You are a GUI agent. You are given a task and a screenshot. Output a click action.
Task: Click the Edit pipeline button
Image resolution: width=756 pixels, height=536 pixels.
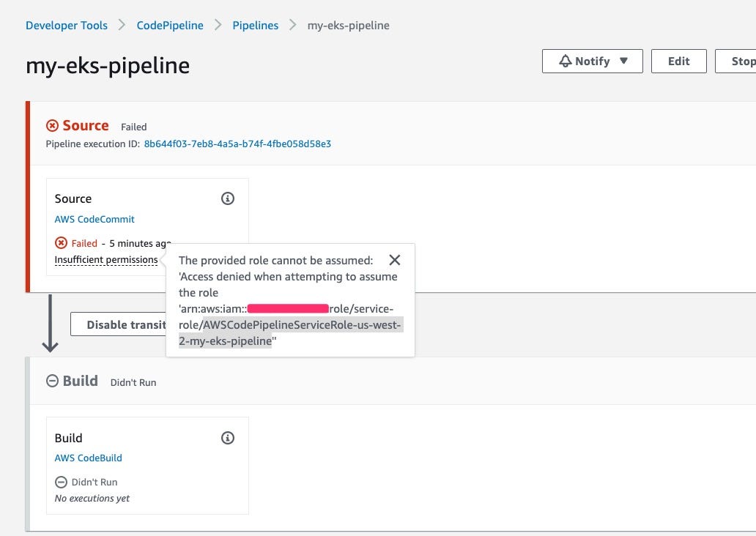(679, 62)
